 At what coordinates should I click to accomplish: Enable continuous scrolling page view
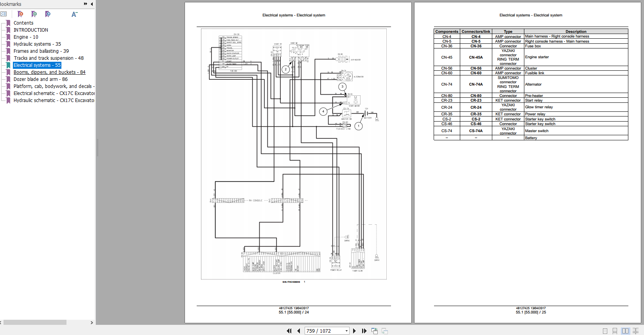click(x=615, y=331)
